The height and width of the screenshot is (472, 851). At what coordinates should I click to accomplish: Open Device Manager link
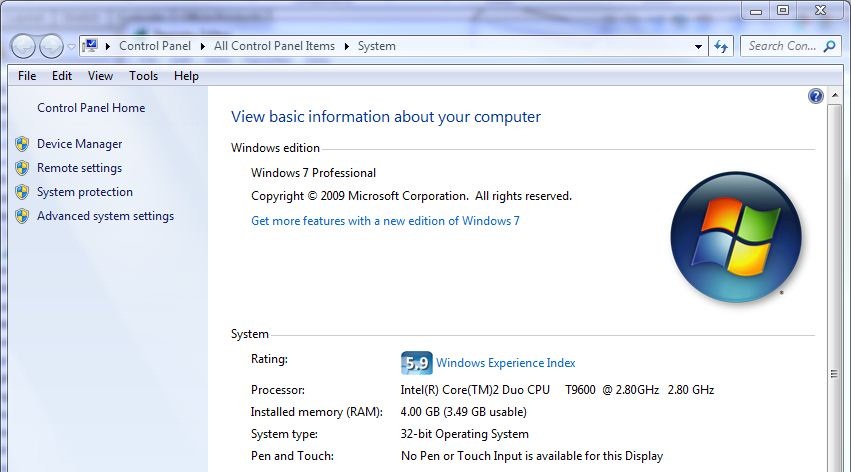[x=79, y=144]
